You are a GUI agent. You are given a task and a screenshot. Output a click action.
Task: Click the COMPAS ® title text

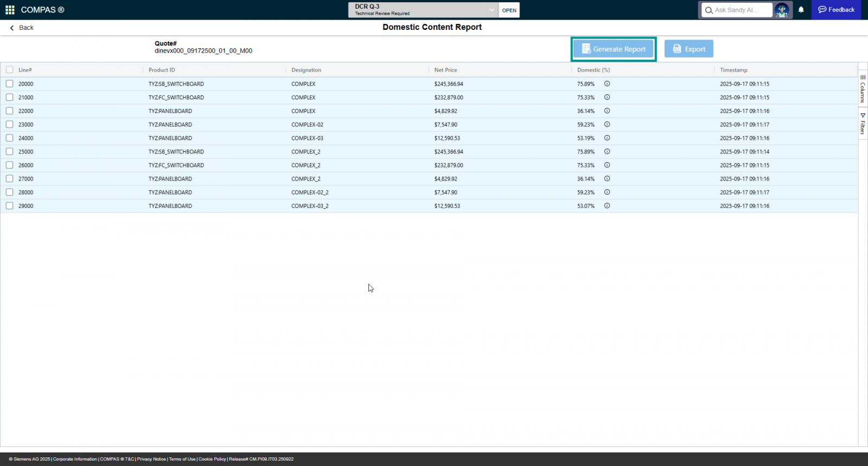point(42,10)
